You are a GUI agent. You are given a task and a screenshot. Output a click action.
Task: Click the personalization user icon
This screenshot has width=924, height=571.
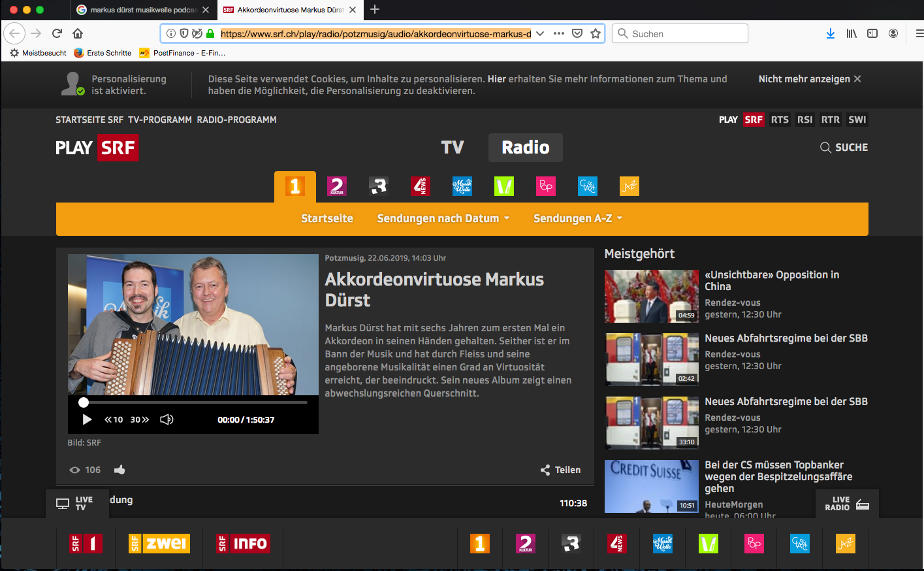pos(72,84)
